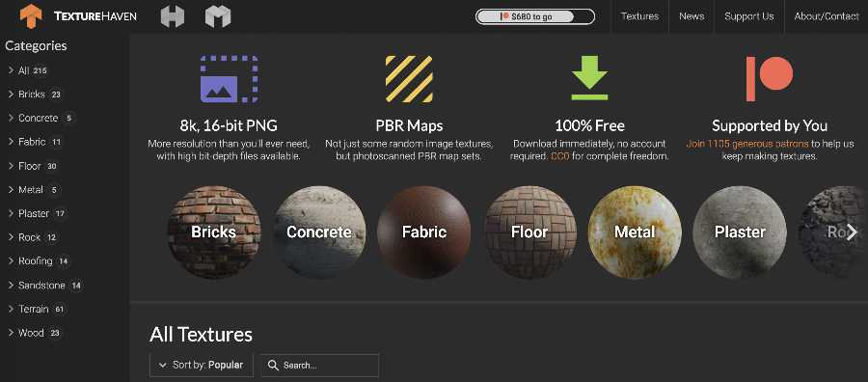Click the All Textures heading
Image resolution: width=868 pixels, height=382 pixels.
(x=201, y=335)
